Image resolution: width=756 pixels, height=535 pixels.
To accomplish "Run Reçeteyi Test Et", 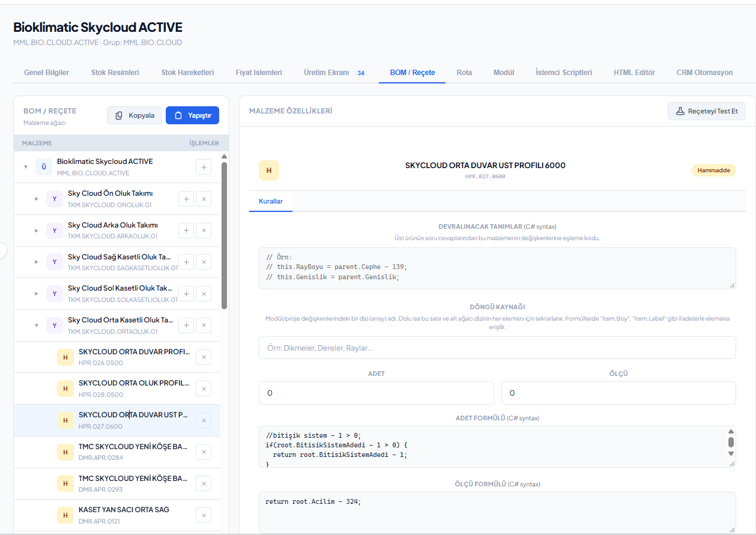I will coord(707,111).
